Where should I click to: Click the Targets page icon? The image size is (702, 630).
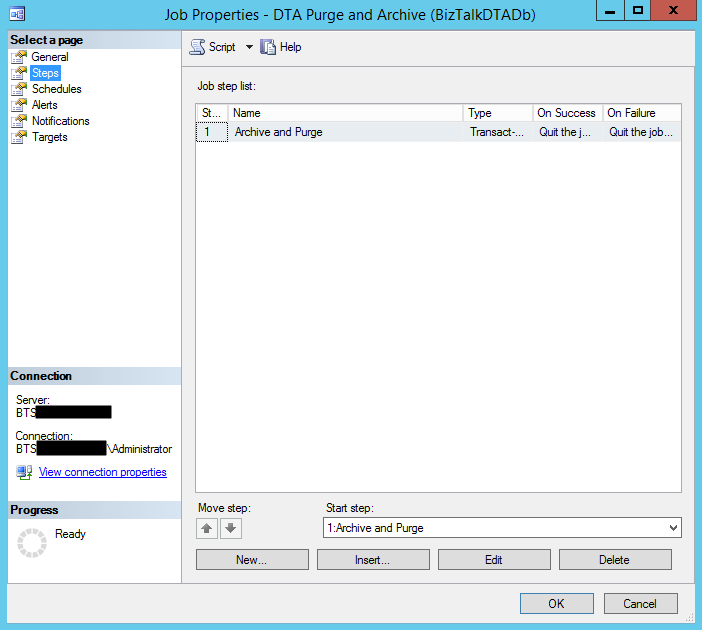click(19, 137)
